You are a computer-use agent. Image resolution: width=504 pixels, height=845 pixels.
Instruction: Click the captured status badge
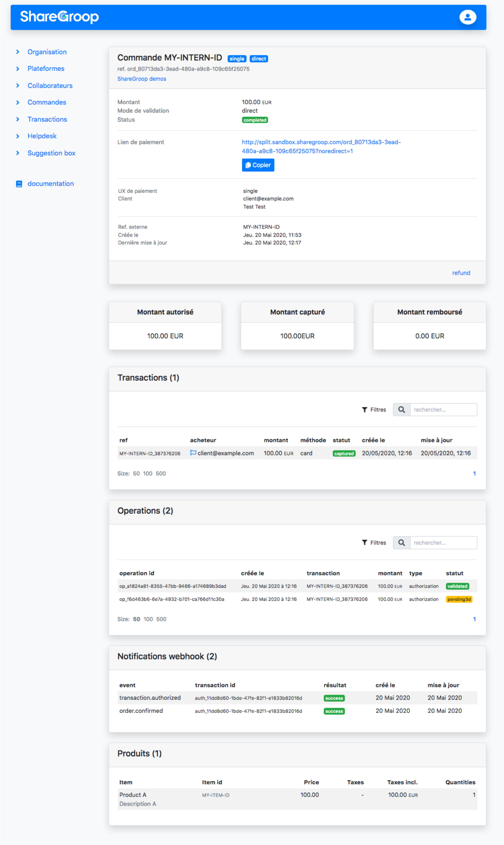coord(344,454)
